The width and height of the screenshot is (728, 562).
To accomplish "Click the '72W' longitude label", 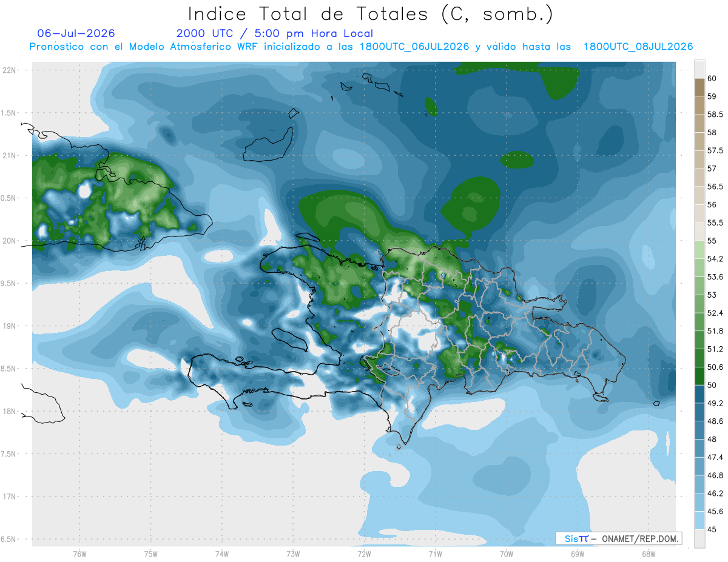I will tap(364, 554).
